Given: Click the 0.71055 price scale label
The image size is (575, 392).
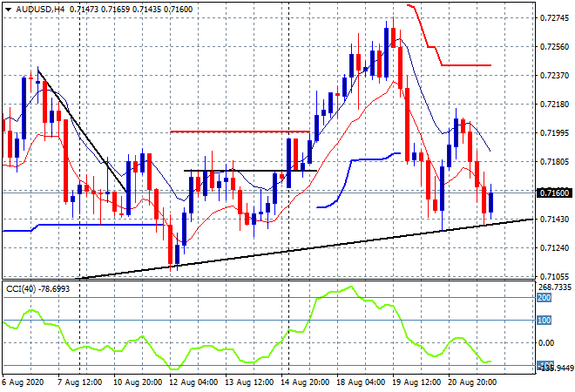Looking at the screenshot, I should click(x=554, y=276).
